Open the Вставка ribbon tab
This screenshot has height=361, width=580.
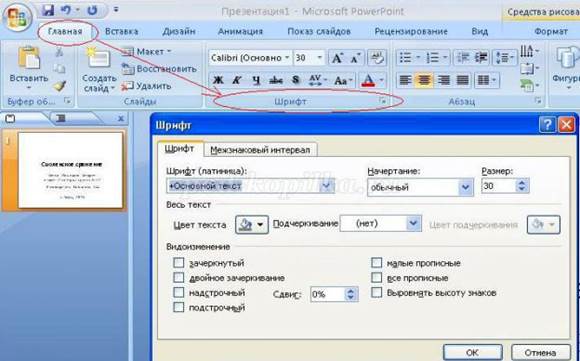(x=122, y=31)
